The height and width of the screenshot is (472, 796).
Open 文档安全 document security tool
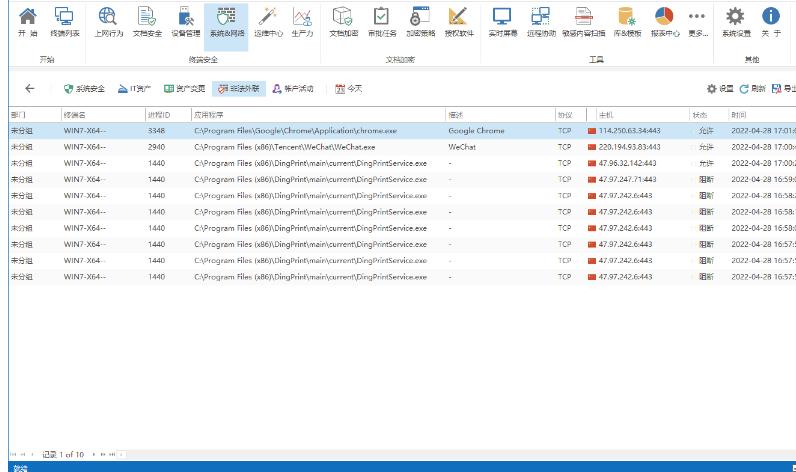[x=145, y=22]
